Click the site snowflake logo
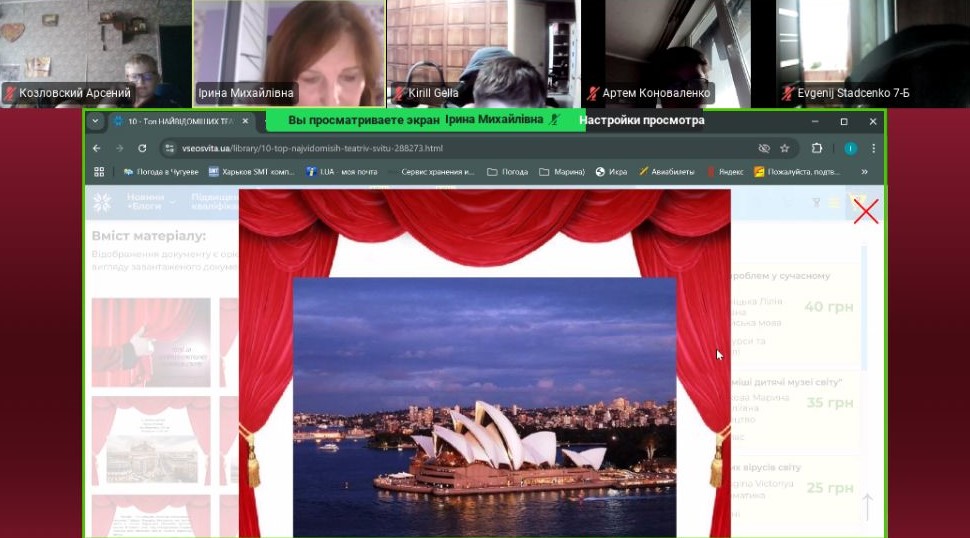 tap(102, 202)
